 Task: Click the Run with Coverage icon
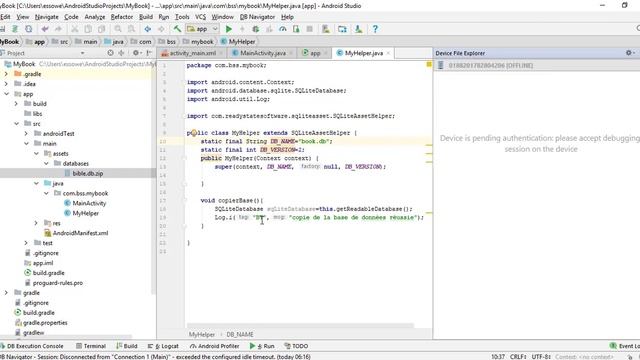269,29
